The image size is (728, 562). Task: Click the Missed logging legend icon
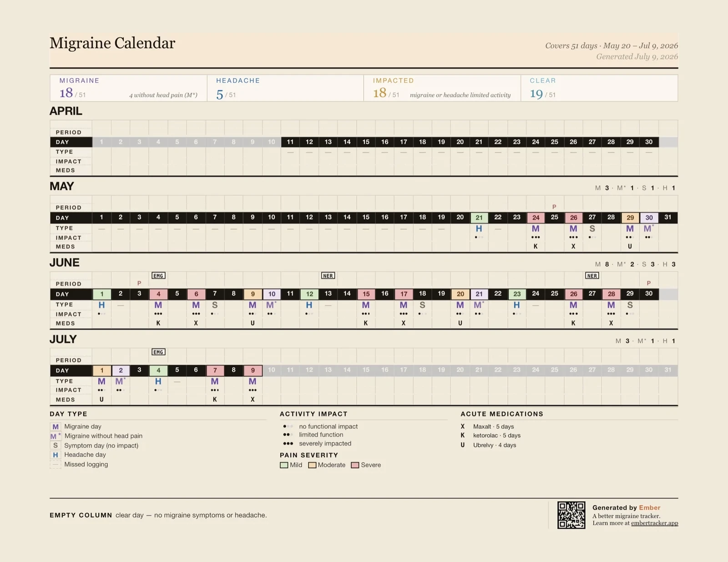(x=56, y=464)
